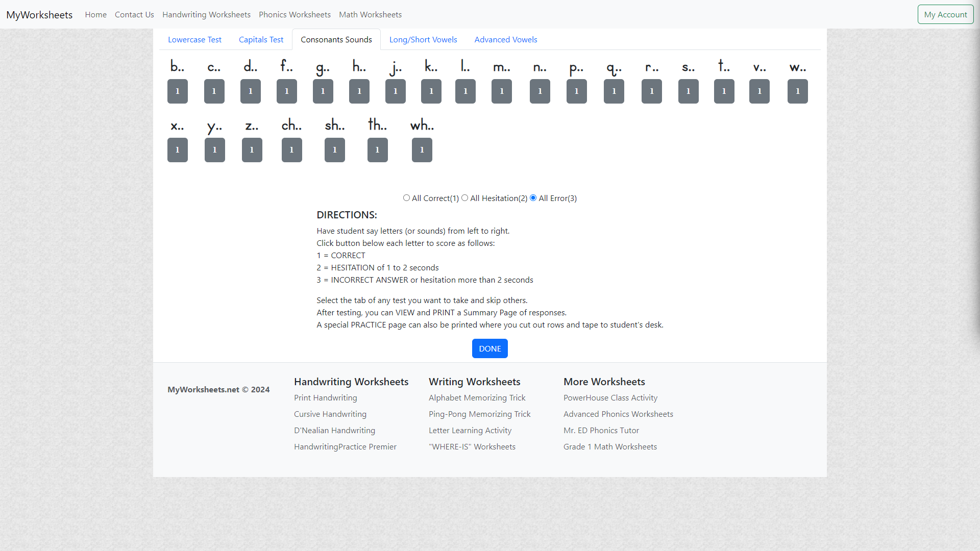Open Handwriting Worksheets in top navigation
The image size is (980, 551).
click(206, 14)
